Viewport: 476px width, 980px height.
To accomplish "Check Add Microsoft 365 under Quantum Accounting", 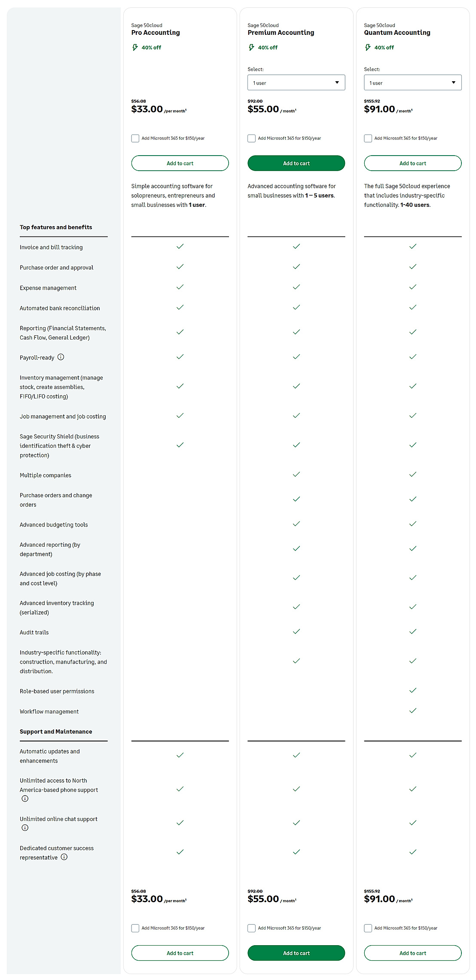I will (368, 138).
